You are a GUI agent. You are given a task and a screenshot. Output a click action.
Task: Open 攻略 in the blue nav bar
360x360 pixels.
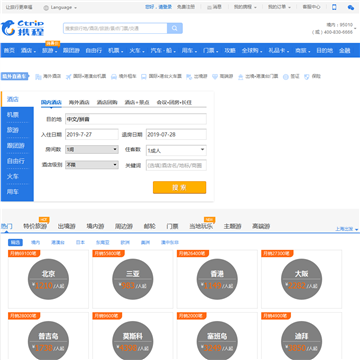point(230,51)
